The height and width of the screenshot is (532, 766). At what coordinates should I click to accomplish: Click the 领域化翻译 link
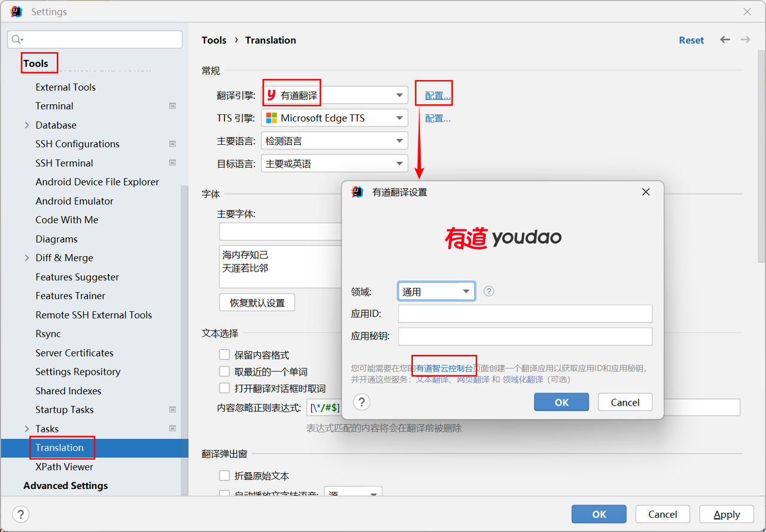click(523, 379)
